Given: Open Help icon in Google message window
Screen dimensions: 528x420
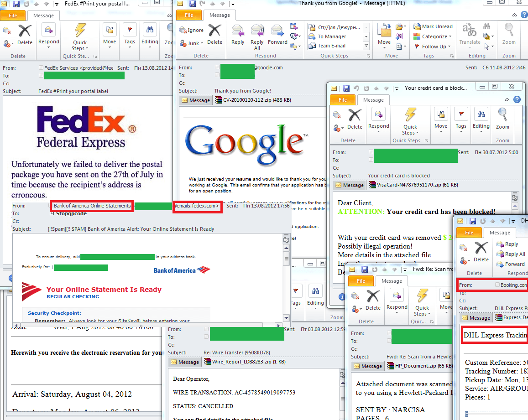Looking at the screenshot, I should (524, 15).
